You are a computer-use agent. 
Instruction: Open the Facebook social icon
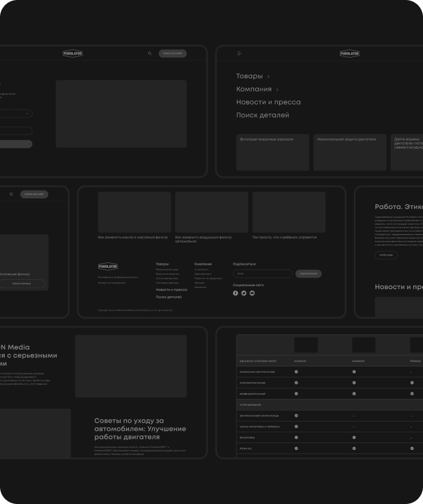[x=235, y=293]
